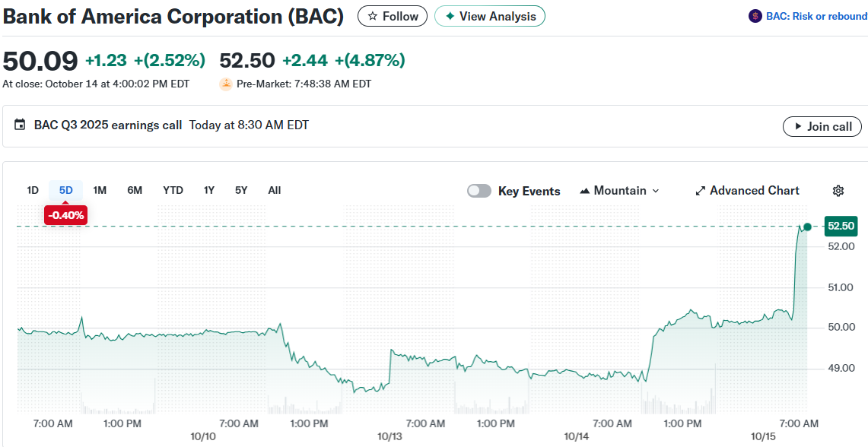The image size is (868, 447).
Task: Show the 1Y chart range
Action: 209,190
